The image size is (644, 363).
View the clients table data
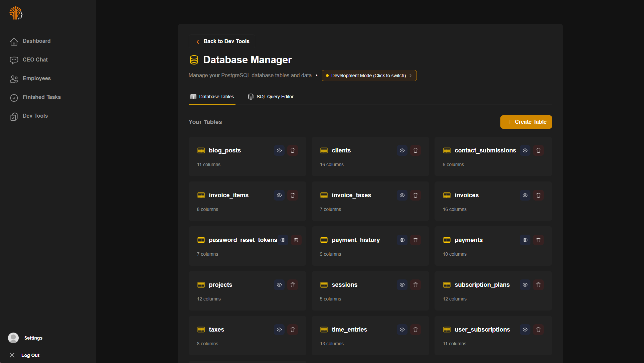[402, 150]
